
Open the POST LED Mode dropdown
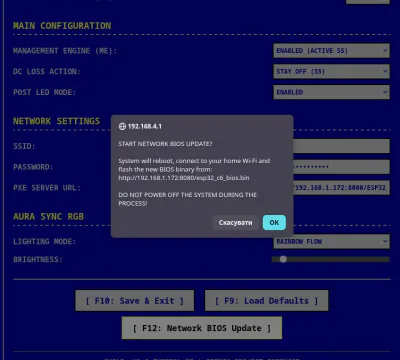pos(331,92)
